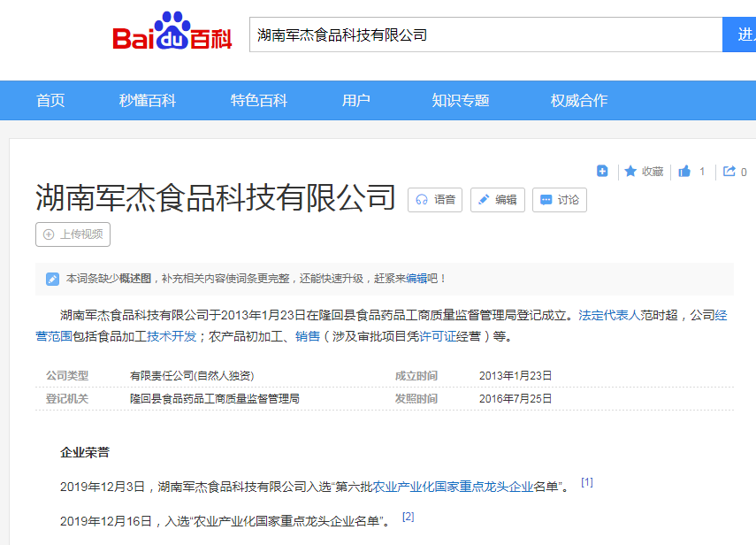Image resolution: width=756 pixels, height=545 pixels.
Task: Click the search input field
Action: (486, 35)
